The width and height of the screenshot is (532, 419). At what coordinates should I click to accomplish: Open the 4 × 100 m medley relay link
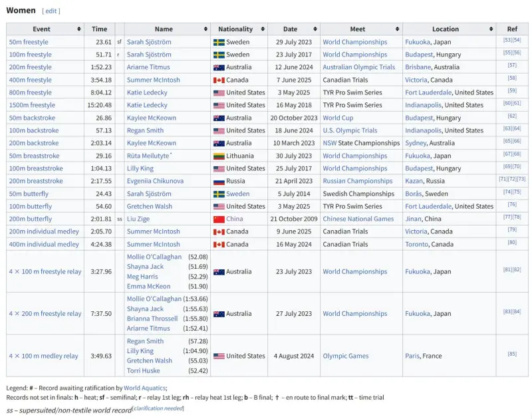pos(43,356)
